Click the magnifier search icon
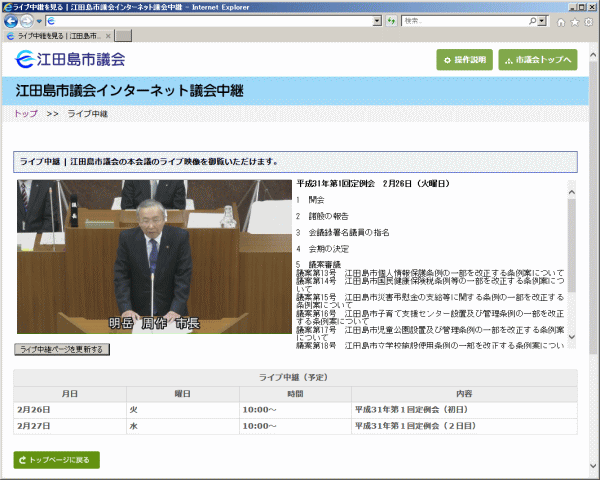This screenshot has width=600, height=480. pos(532,21)
